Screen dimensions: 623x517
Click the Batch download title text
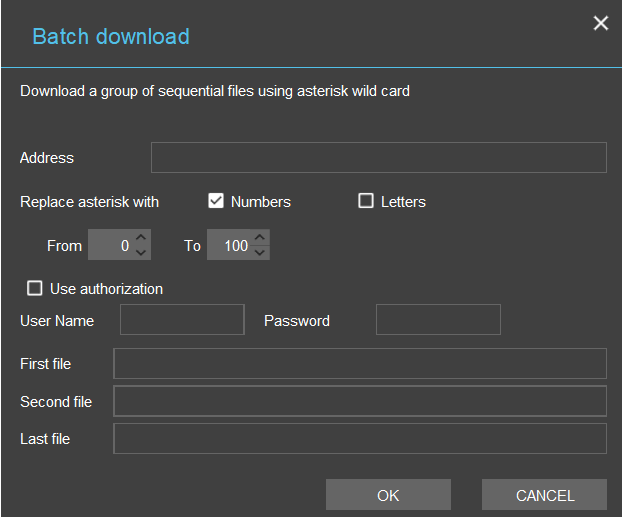(x=111, y=37)
